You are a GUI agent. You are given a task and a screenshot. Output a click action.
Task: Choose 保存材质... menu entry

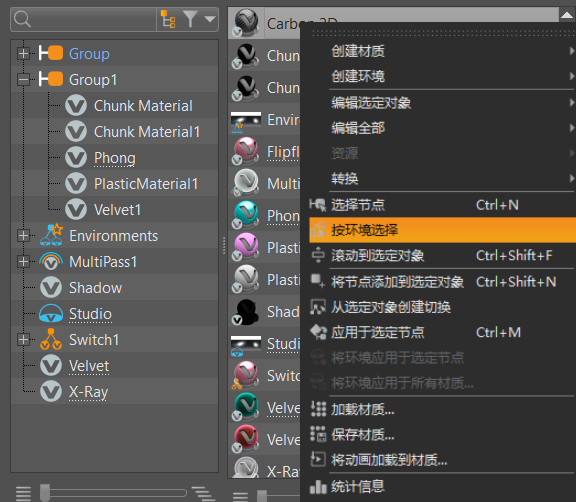[x=443, y=434]
